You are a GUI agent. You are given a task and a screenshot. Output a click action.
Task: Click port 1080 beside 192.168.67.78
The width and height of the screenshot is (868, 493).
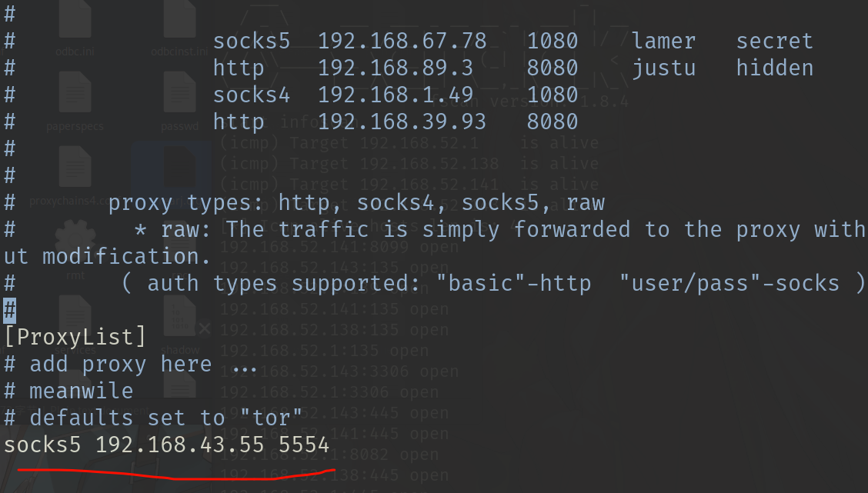553,41
